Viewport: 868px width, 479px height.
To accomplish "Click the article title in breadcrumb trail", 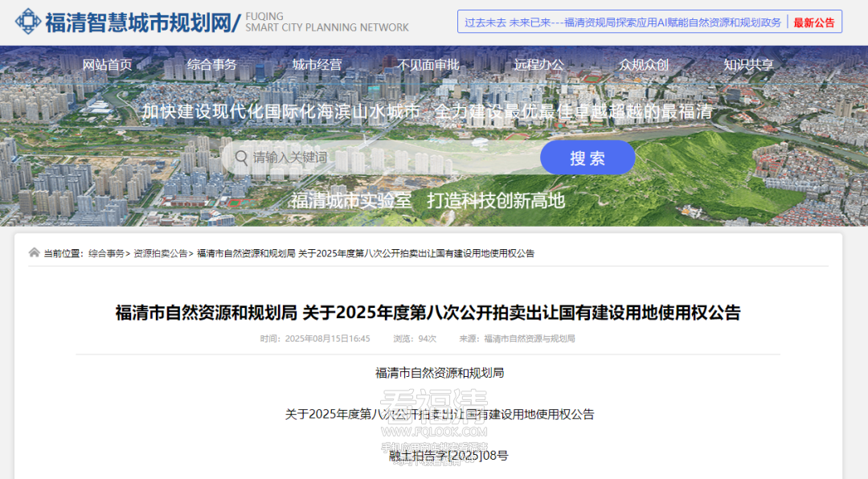I will pos(366,253).
